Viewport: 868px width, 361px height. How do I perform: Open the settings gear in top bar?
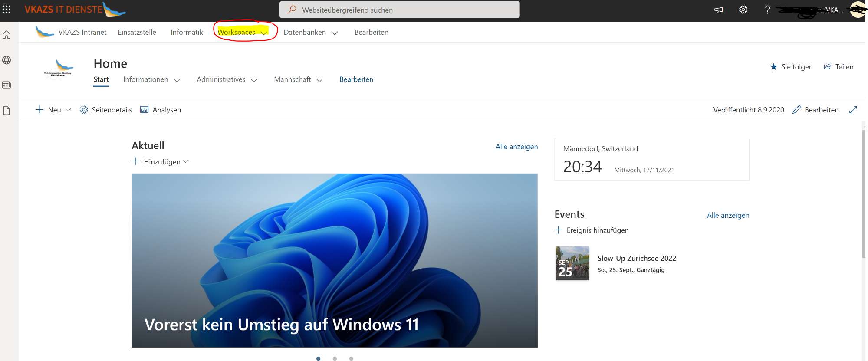(743, 10)
